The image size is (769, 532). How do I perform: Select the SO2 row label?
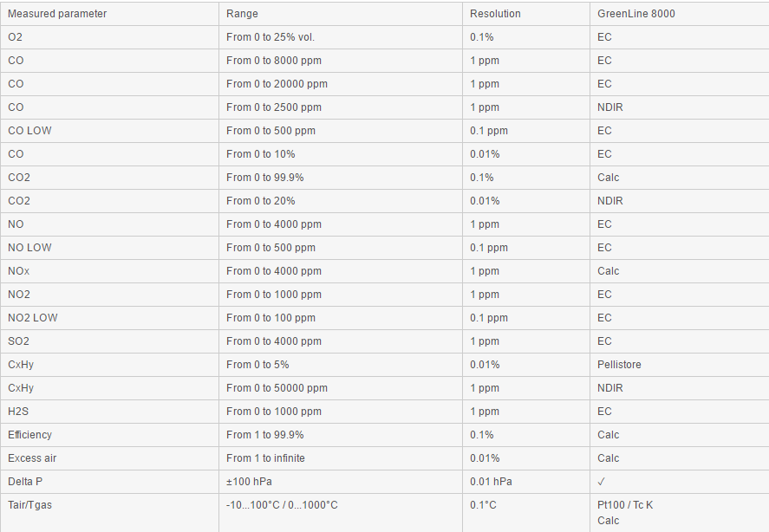(x=18, y=341)
